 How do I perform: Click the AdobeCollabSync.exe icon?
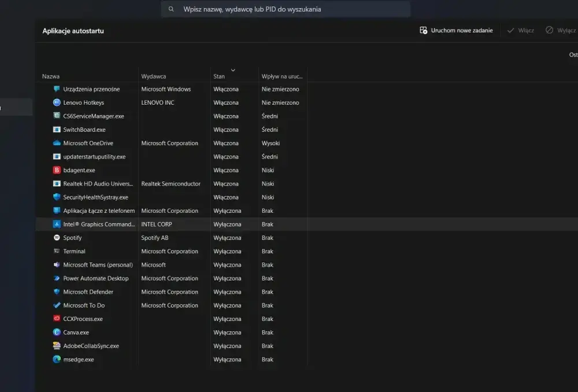pos(57,346)
